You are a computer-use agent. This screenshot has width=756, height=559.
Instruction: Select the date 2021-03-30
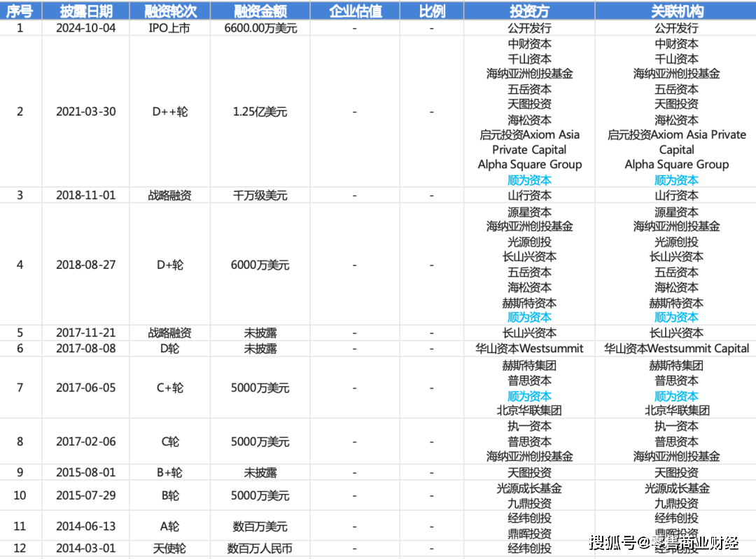(x=86, y=111)
